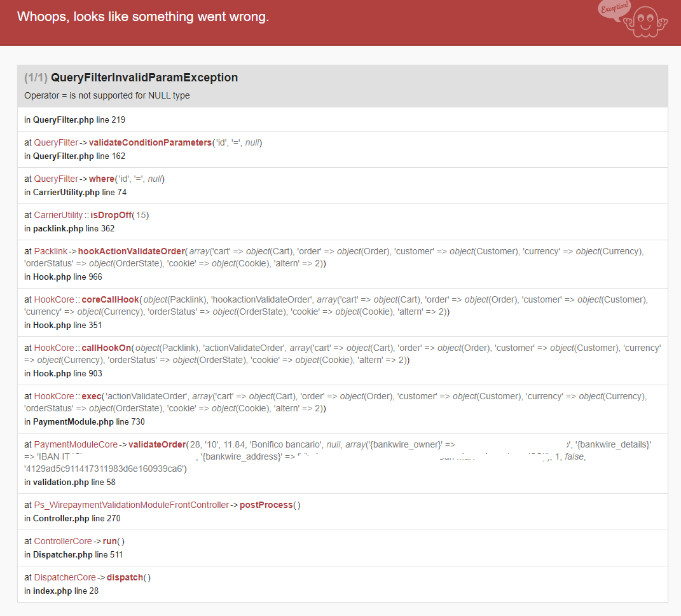This screenshot has width=681, height=616.
Task: Click the 'hookactionValidateOrder' string argument
Action: point(261,299)
